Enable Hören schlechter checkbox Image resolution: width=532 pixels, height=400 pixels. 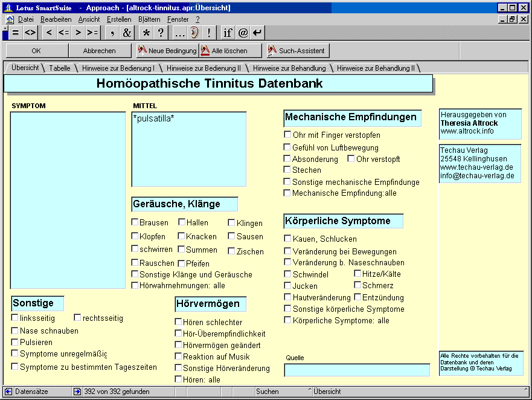click(178, 321)
